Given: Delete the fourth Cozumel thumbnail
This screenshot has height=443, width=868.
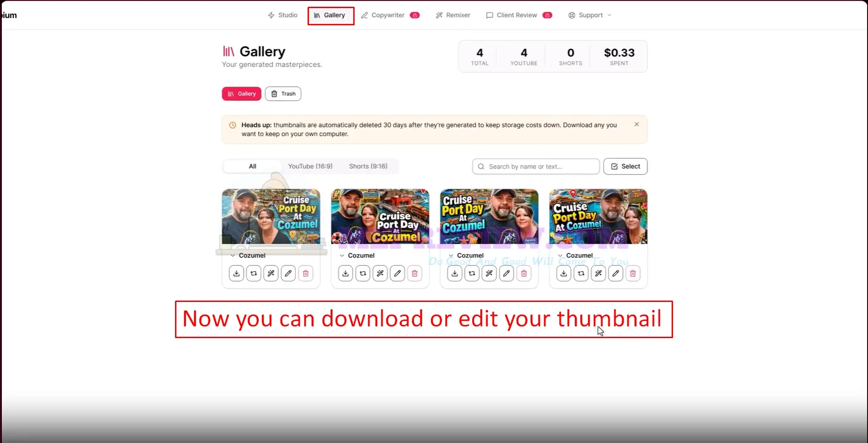Looking at the screenshot, I should point(633,273).
